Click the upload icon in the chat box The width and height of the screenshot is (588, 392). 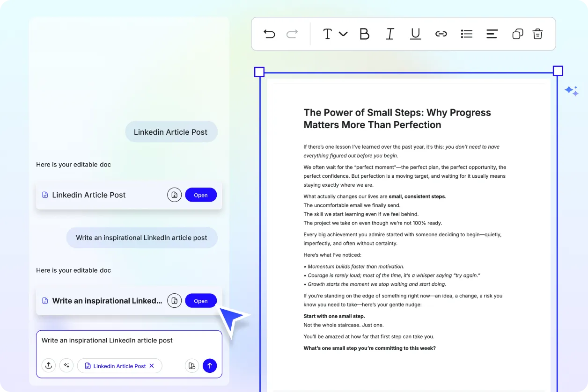pos(49,365)
